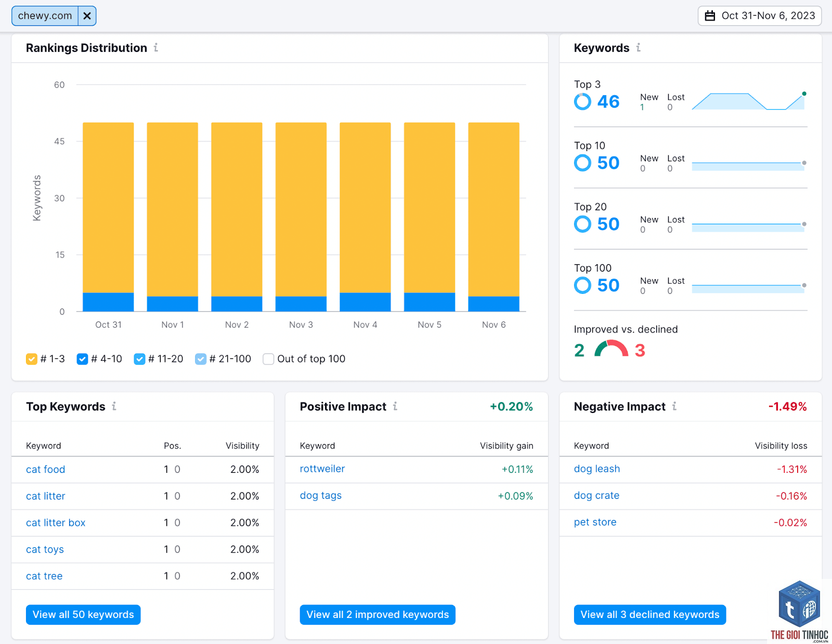Enable the Out of top 100 checkbox
This screenshot has width=832, height=644.
click(268, 359)
